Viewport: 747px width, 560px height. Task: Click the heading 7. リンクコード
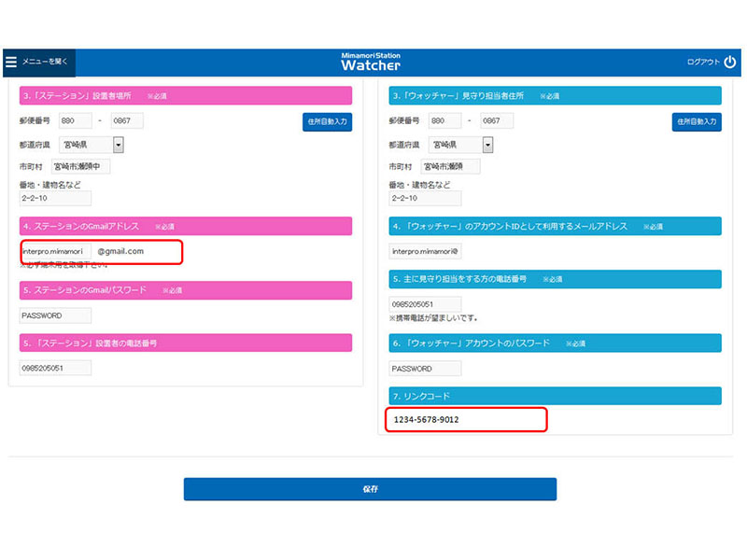point(555,396)
